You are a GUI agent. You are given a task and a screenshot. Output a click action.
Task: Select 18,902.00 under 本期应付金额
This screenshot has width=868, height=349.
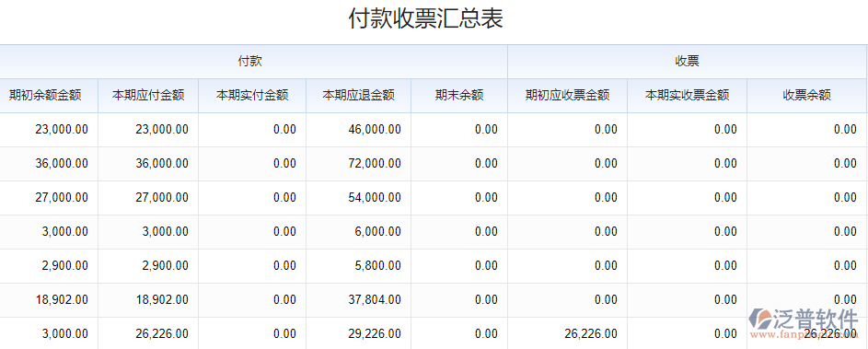(162, 299)
